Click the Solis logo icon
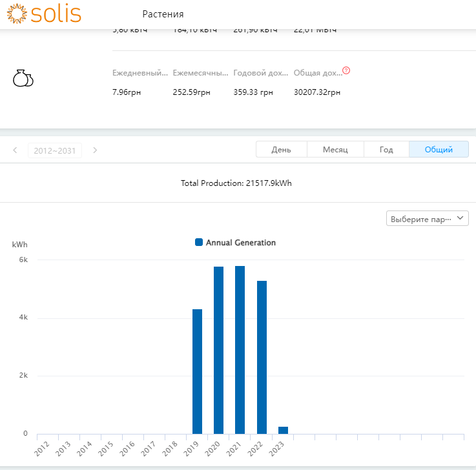The height and width of the screenshot is (470, 476). tap(17, 14)
